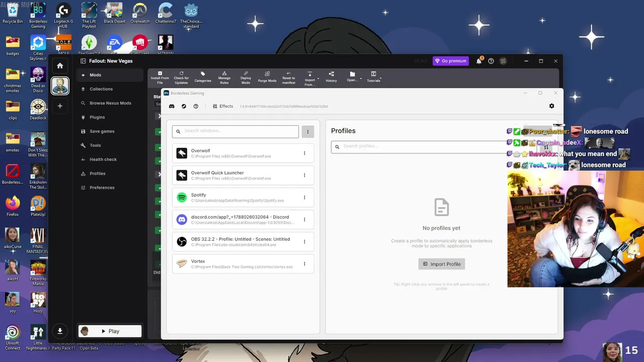The width and height of the screenshot is (644, 362).
Task: Collapse Vortex sidebar toggle beside game title
Action: (84, 61)
